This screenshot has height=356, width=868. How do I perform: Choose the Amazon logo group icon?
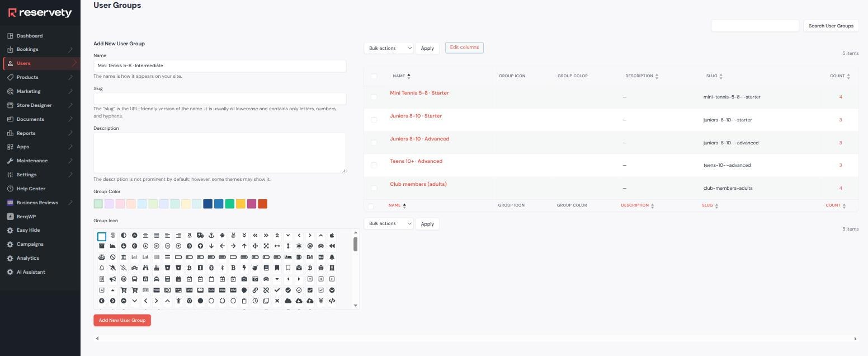click(190, 236)
